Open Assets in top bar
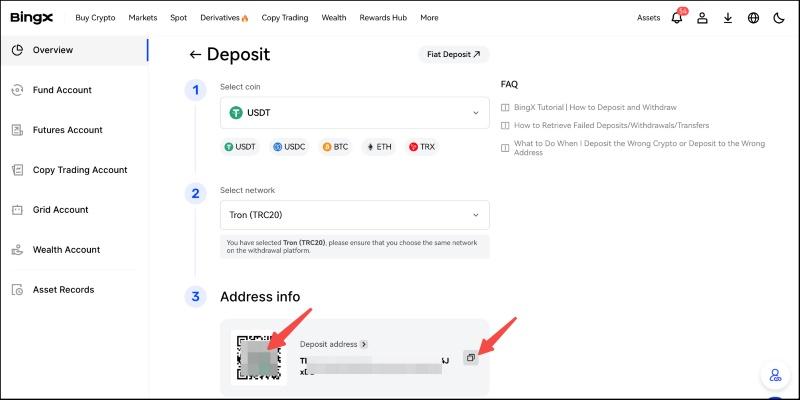This screenshot has width=800, height=400. coord(648,18)
